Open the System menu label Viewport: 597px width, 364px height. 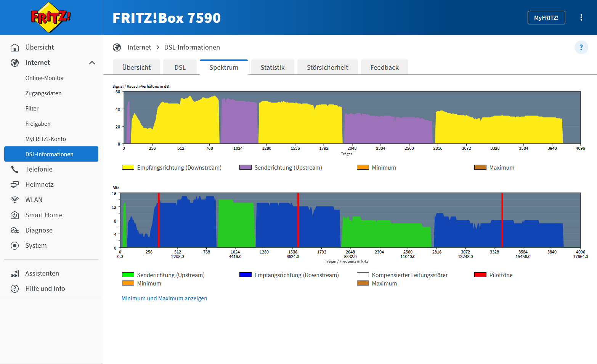coord(36,245)
